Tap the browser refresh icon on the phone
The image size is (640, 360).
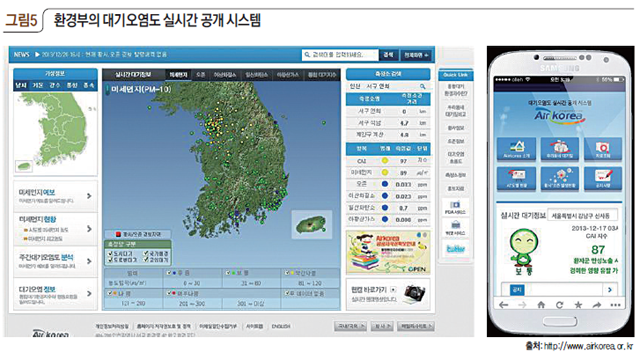click(x=560, y=304)
